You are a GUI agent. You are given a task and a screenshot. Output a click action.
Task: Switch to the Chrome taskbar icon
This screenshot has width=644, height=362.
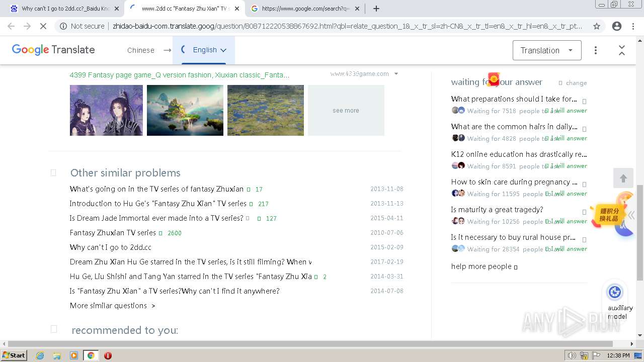pos(91,355)
